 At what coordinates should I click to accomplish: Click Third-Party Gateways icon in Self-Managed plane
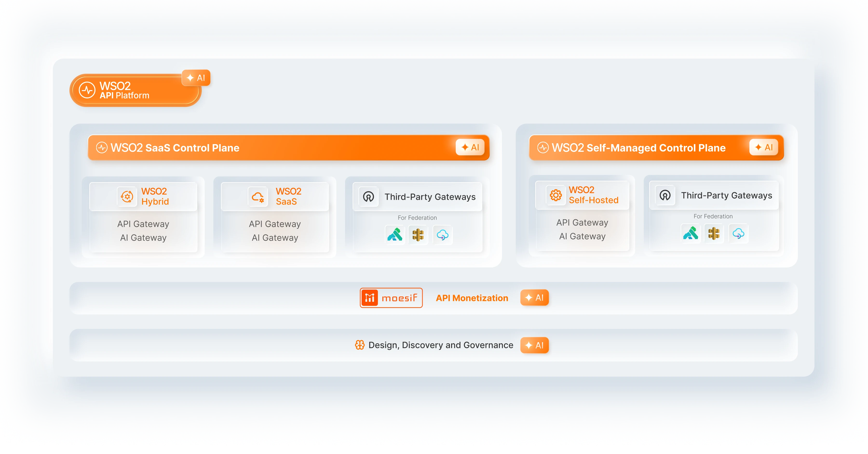click(x=665, y=195)
